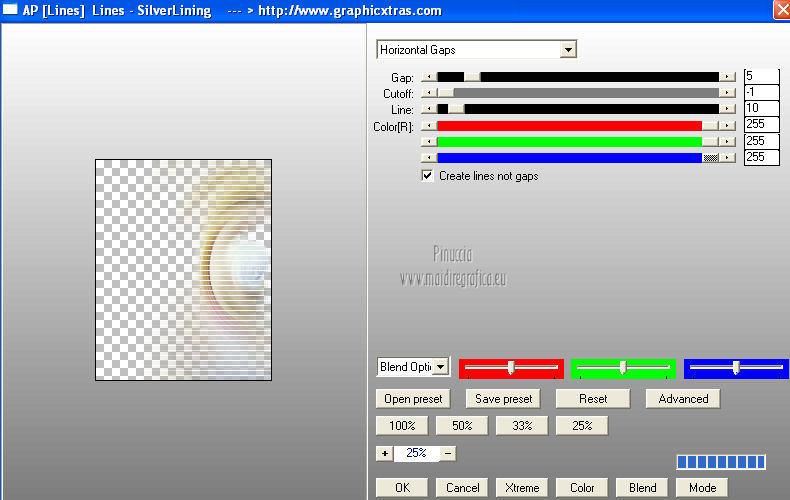Click the Line slider thumb
Image resolution: width=790 pixels, height=500 pixels.
pyautogui.click(x=456, y=109)
